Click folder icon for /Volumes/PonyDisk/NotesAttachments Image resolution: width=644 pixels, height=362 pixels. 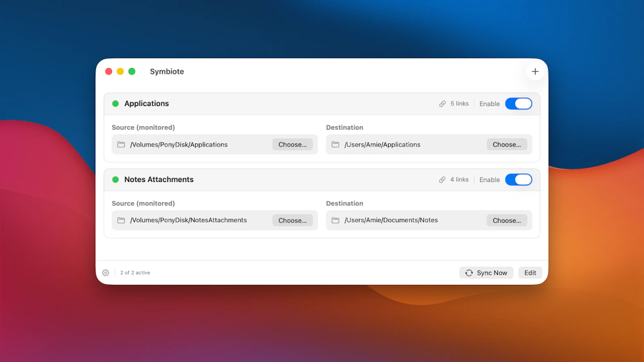(121, 221)
